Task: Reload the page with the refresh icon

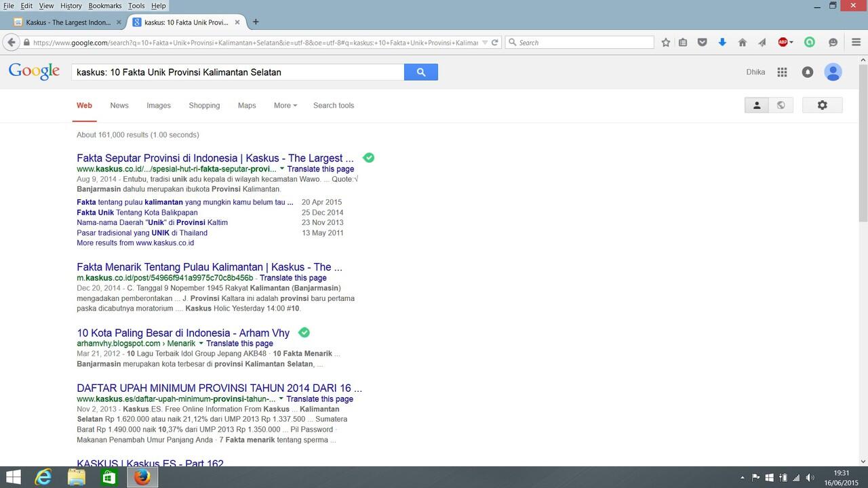Action: (x=495, y=42)
